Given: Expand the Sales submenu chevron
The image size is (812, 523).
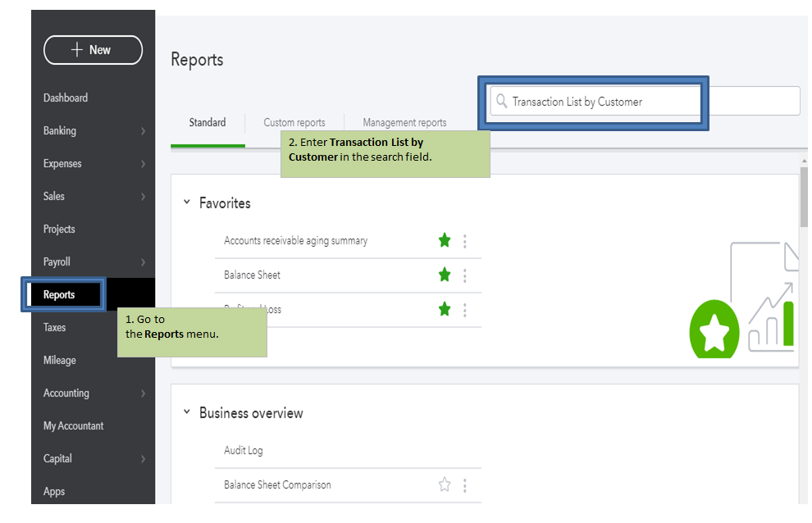Looking at the screenshot, I should 143,197.
